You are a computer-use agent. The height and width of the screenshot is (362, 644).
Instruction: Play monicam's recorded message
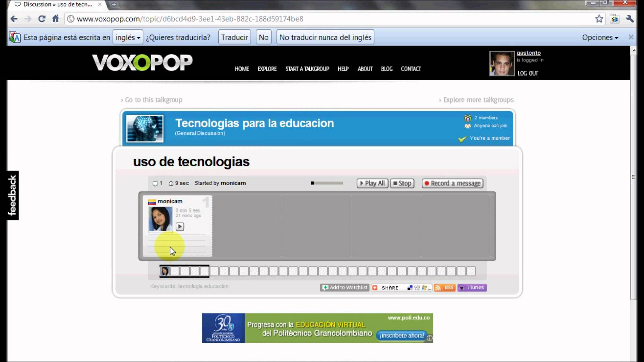(180, 227)
